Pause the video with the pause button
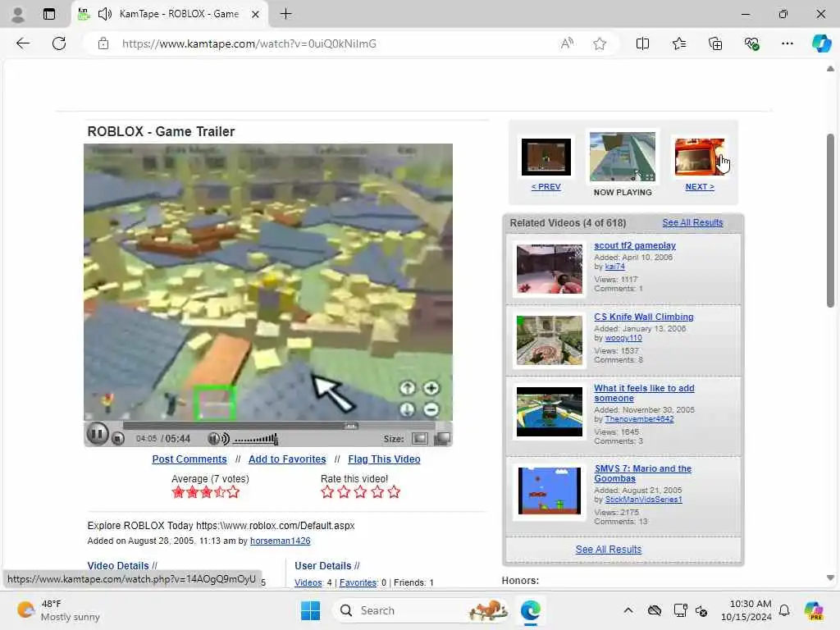The height and width of the screenshot is (630, 840). coord(98,434)
